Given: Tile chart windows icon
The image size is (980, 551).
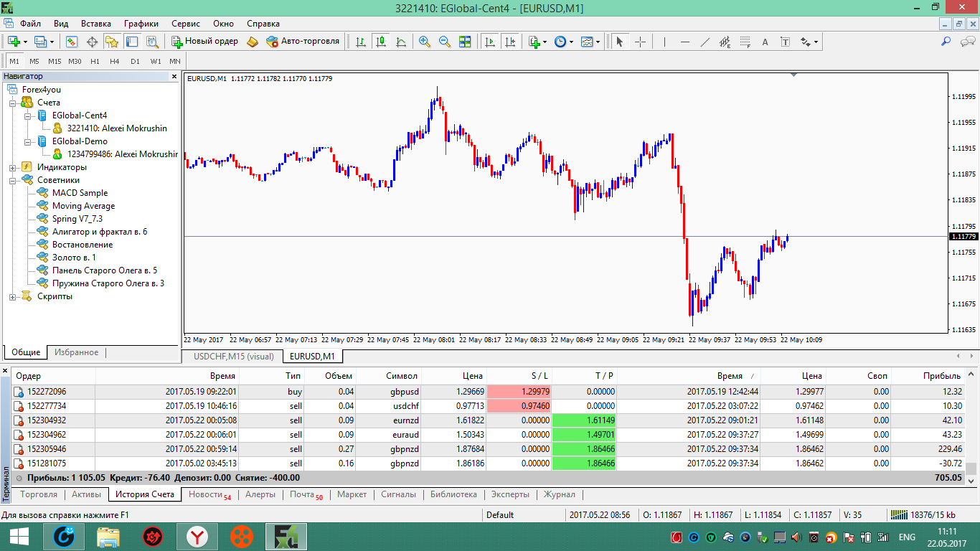Looking at the screenshot, I should (464, 42).
